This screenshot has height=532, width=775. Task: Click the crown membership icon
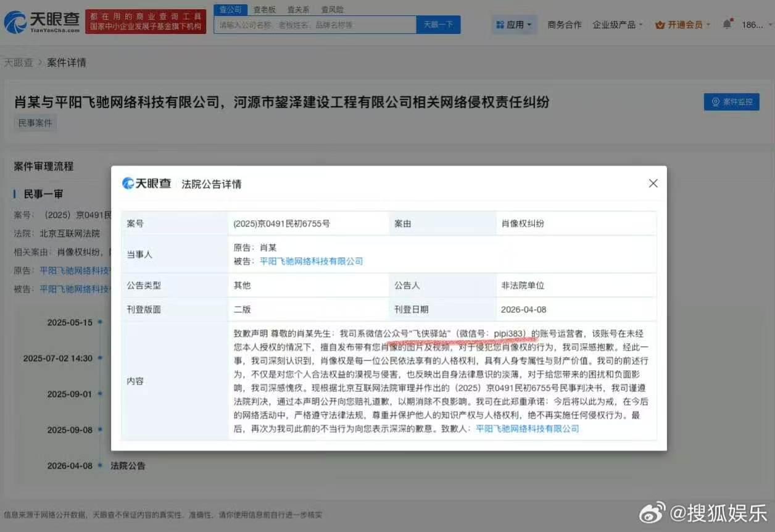click(x=660, y=25)
